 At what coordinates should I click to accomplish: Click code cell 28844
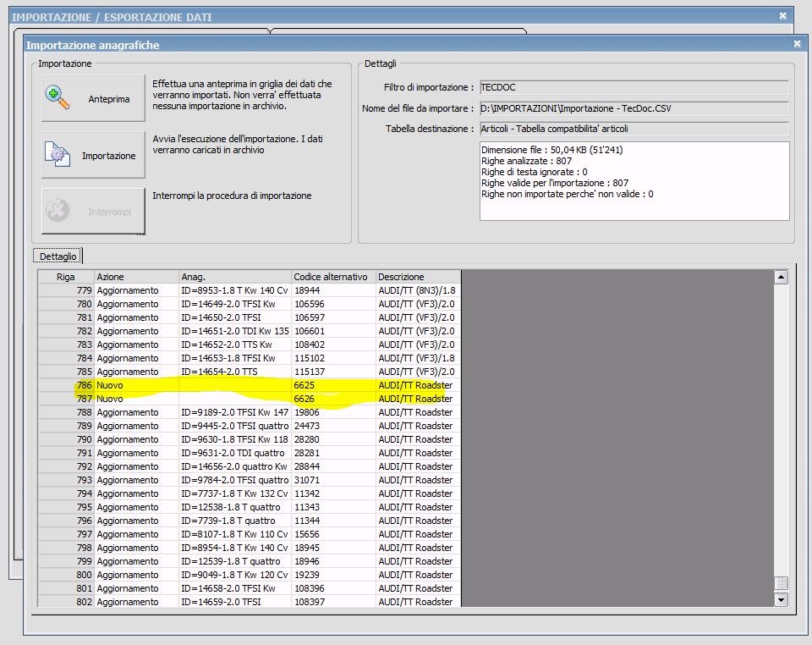[333, 466]
